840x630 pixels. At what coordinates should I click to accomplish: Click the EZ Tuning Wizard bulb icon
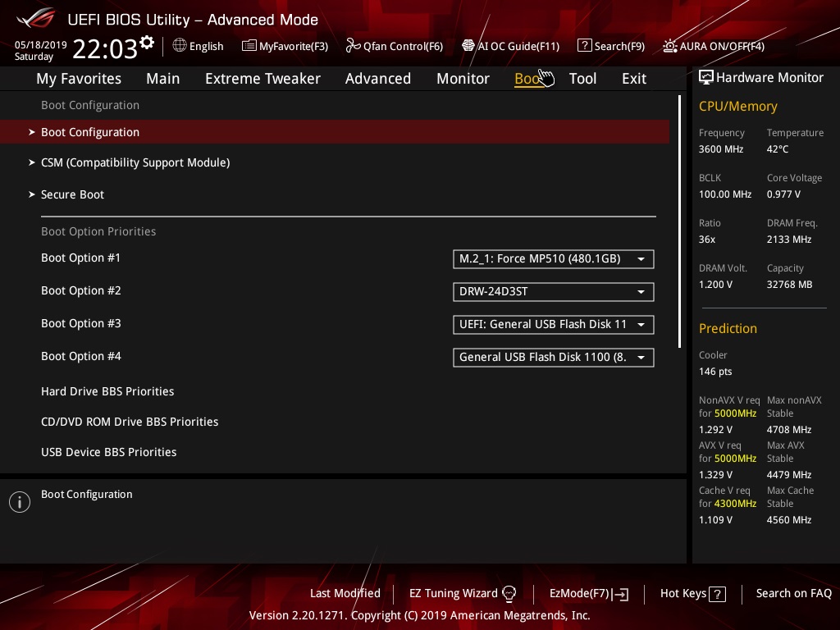click(x=509, y=594)
